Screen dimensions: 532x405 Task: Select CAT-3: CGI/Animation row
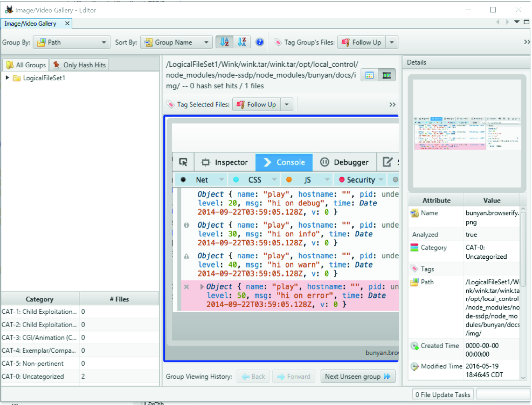click(80, 337)
